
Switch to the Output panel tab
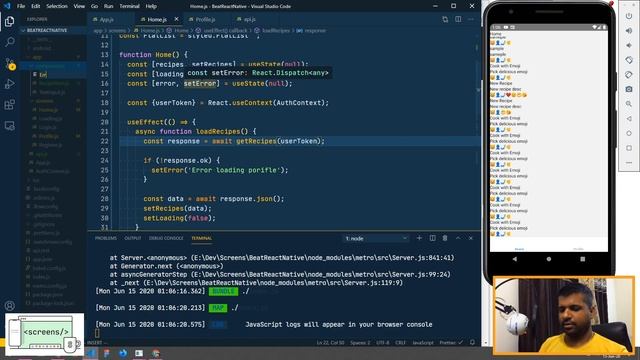click(x=133, y=238)
